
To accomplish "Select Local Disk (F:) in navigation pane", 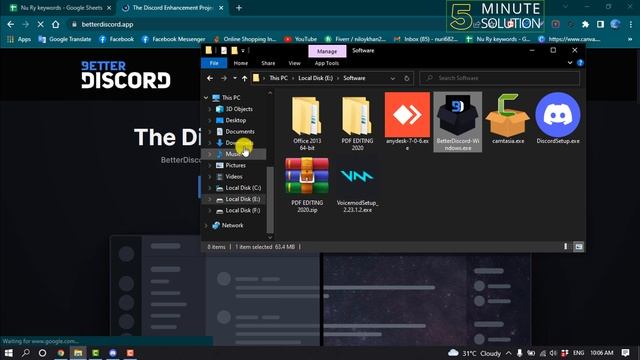I will (x=242, y=211).
